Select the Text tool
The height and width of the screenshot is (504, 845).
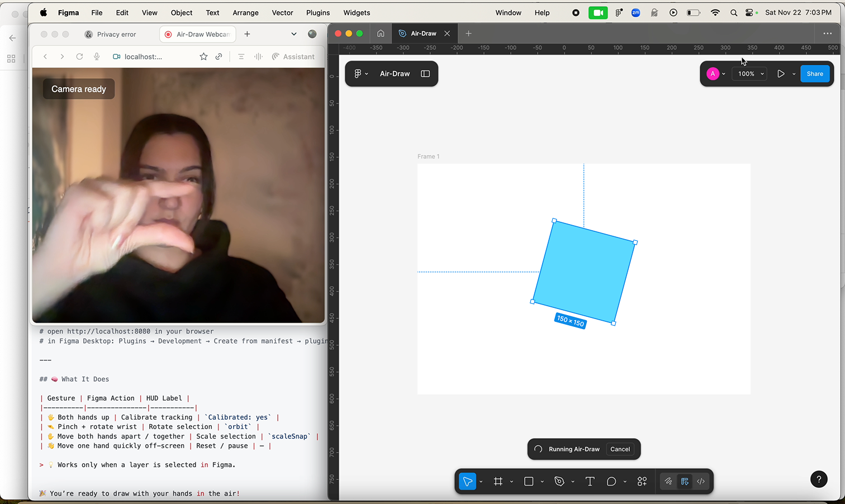click(x=590, y=481)
